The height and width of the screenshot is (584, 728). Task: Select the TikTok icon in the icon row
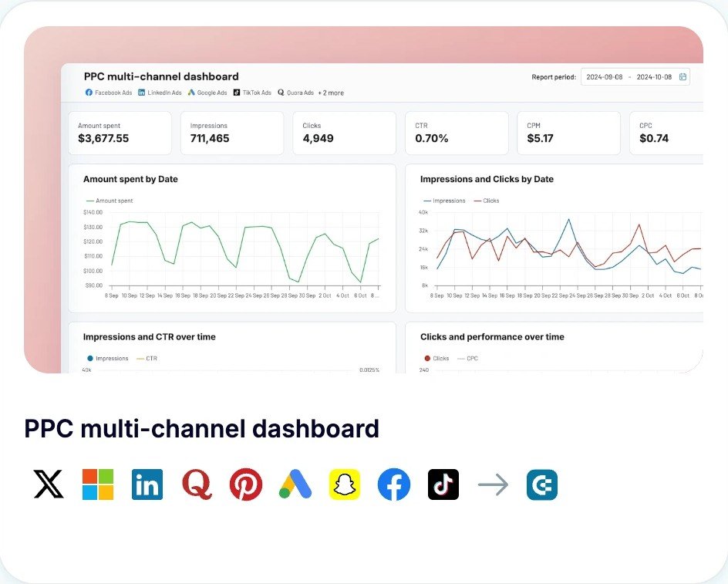tap(443, 484)
